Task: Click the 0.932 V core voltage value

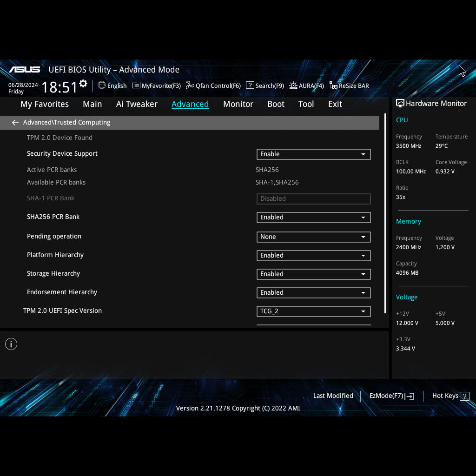Action: 445,172
